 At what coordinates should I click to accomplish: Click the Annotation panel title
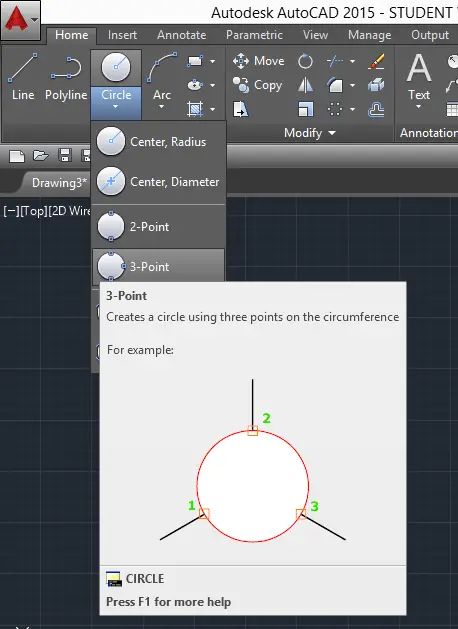[428, 133]
